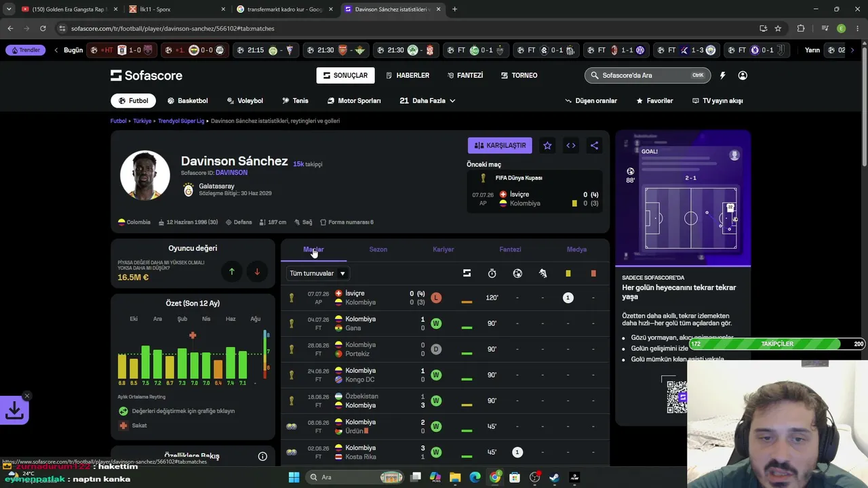This screenshot has width=868, height=488.
Task: Open Düşen oranlar link
Action: (x=591, y=101)
